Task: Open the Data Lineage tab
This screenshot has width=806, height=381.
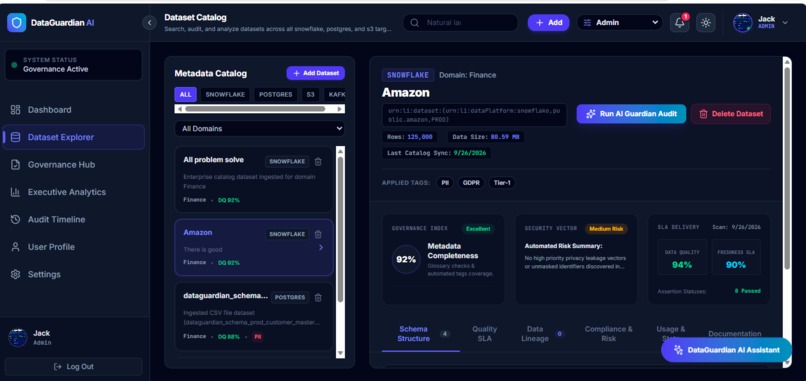Action: [x=542, y=334]
